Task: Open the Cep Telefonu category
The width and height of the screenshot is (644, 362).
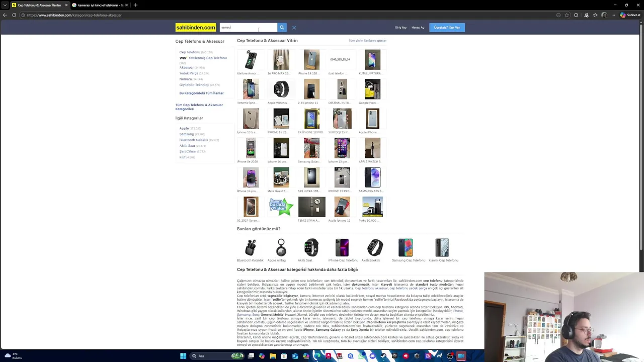Action: [190, 52]
